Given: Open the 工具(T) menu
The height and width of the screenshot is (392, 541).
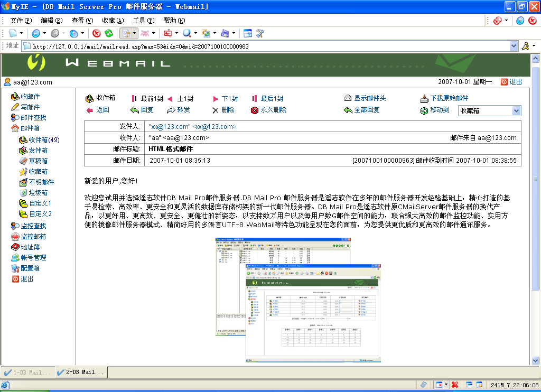Looking at the screenshot, I should click(x=144, y=21).
